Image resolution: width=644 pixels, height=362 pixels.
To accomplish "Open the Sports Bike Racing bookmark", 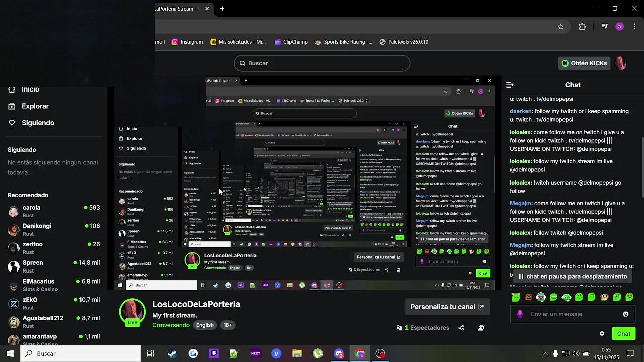I will pyautogui.click(x=344, y=42).
